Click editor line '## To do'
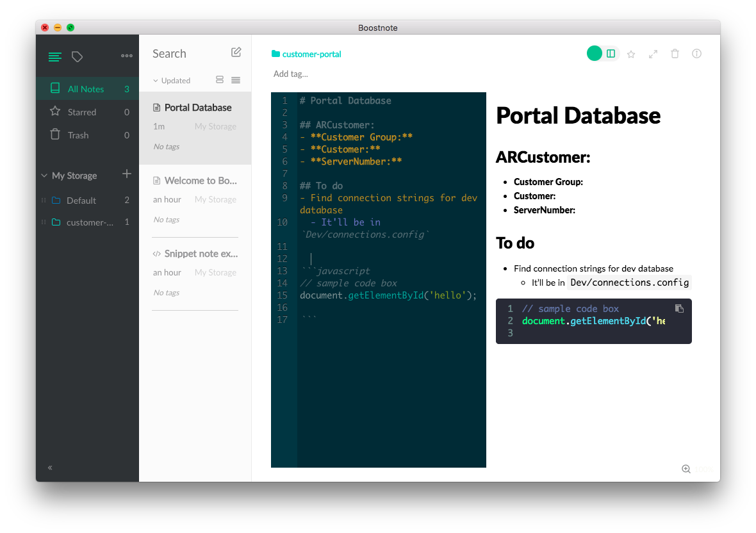This screenshot has height=533, width=756. (321, 186)
